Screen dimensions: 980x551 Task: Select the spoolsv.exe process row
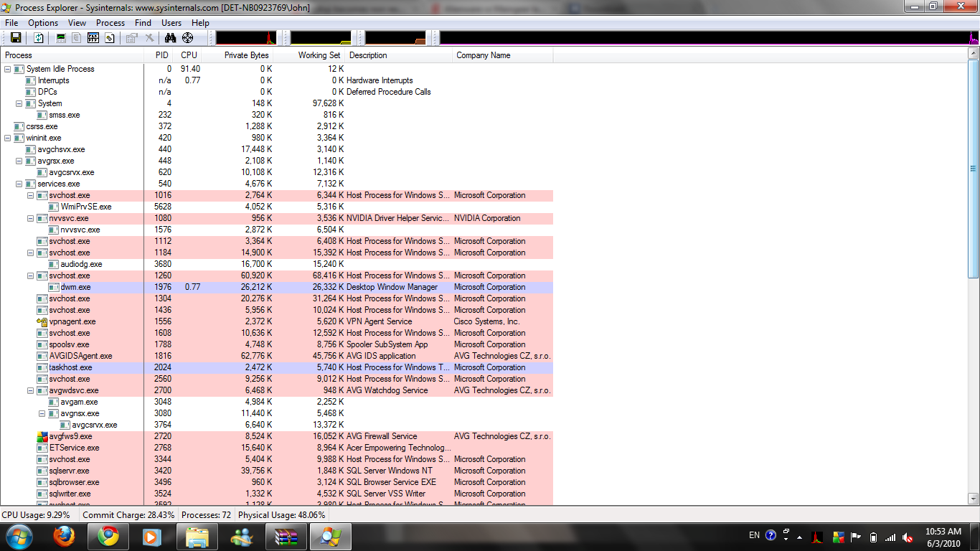(277, 344)
